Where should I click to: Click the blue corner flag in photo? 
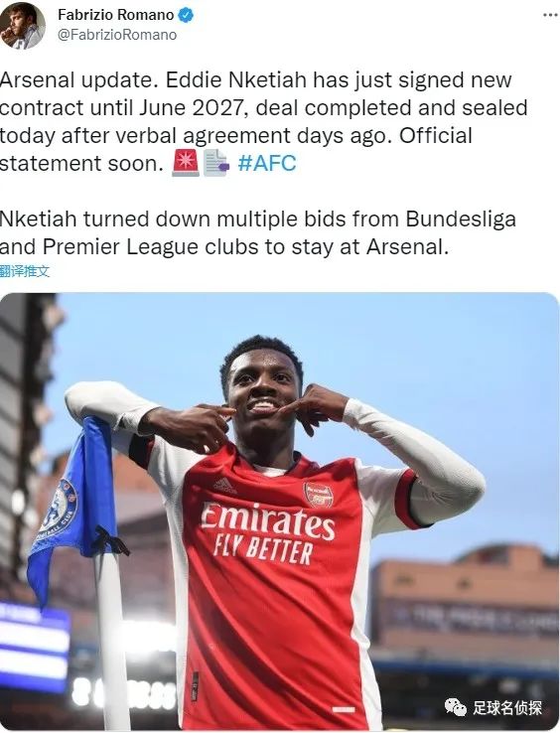click(72, 508)
